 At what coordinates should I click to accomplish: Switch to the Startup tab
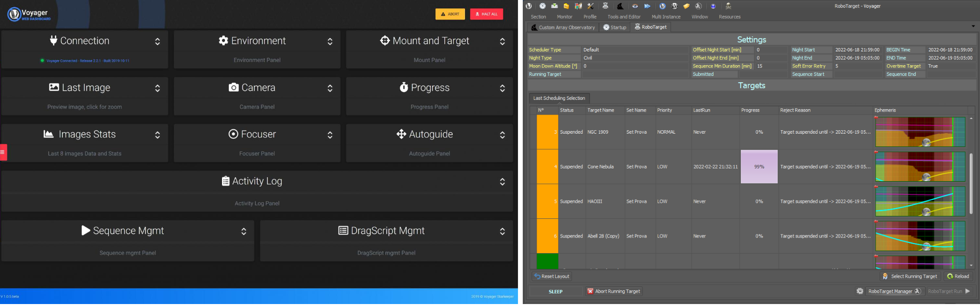coord(614,27)
